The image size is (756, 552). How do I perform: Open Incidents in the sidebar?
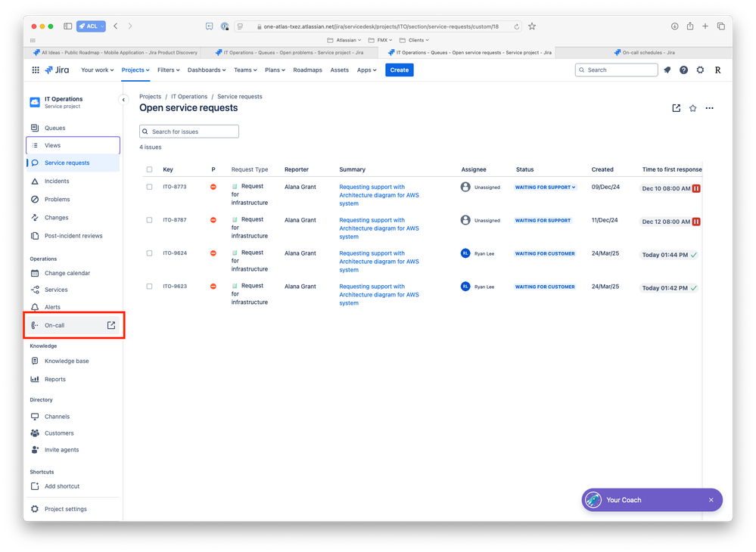pos(73,181)
